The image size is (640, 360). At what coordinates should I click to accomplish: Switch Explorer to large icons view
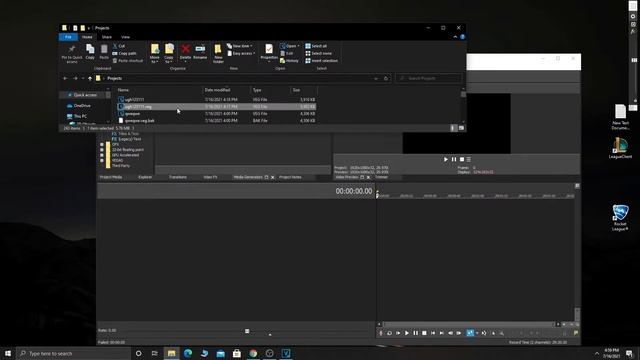point(461,128)
